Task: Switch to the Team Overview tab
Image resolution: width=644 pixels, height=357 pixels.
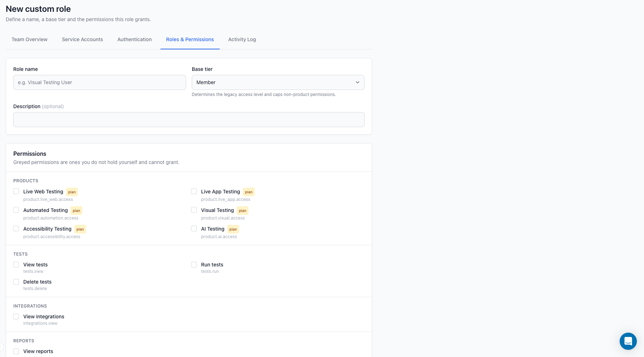Action: (29, 39)
